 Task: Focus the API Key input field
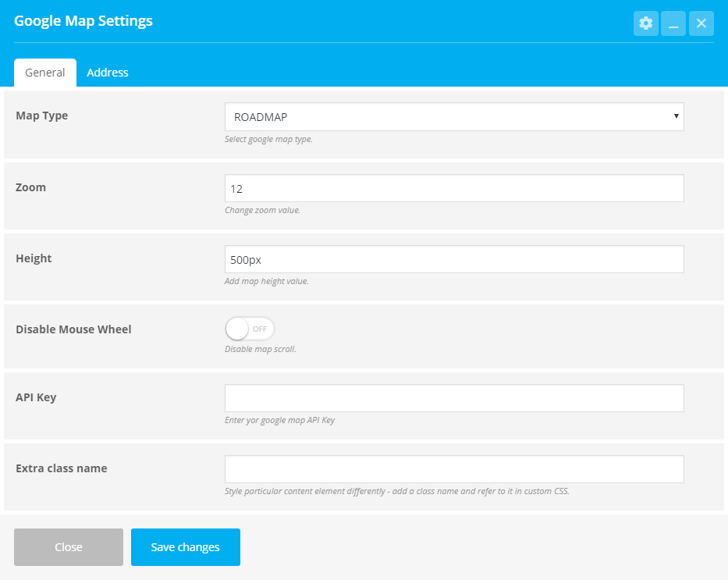coord(454,398)
